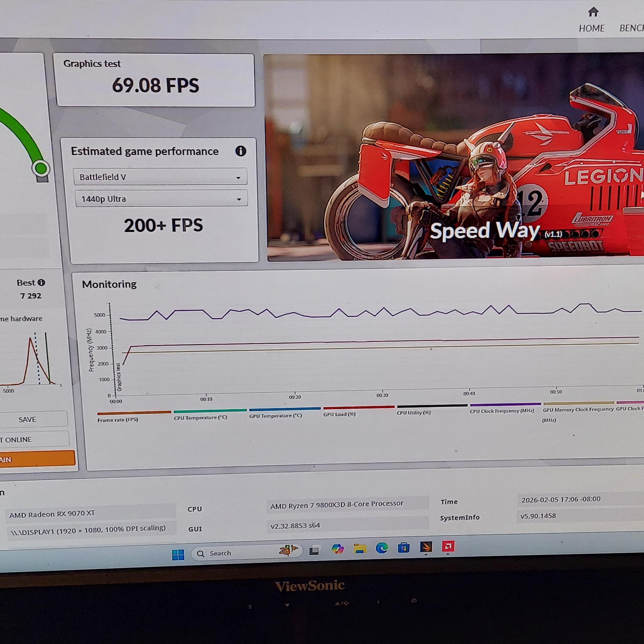Open Task View from the taskbar

314,551
